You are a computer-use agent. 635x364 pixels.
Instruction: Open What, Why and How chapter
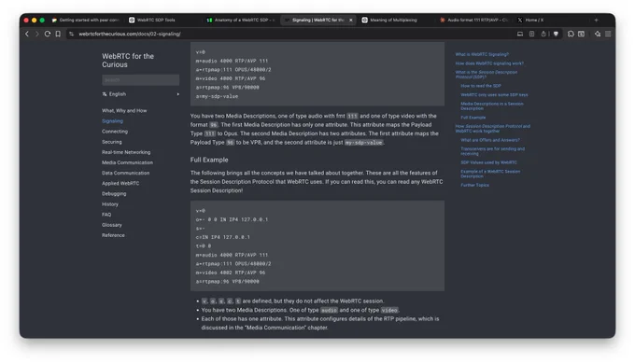pos(124,110)
